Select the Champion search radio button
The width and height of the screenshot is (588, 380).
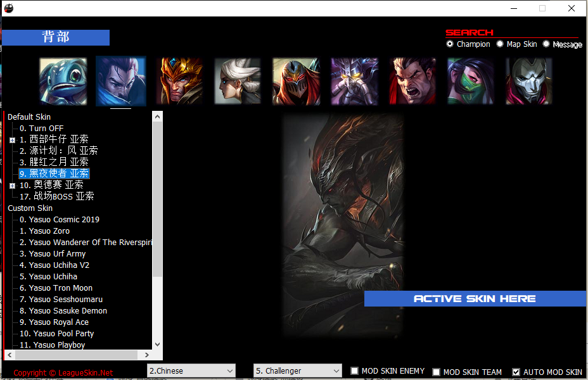tap(450, 44)
